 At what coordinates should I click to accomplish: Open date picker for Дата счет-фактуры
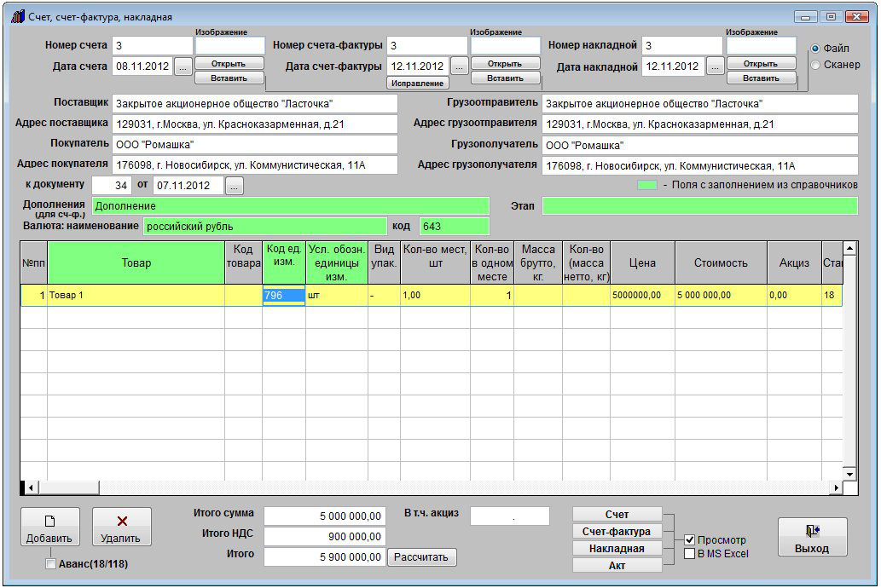tap(459, 66)
